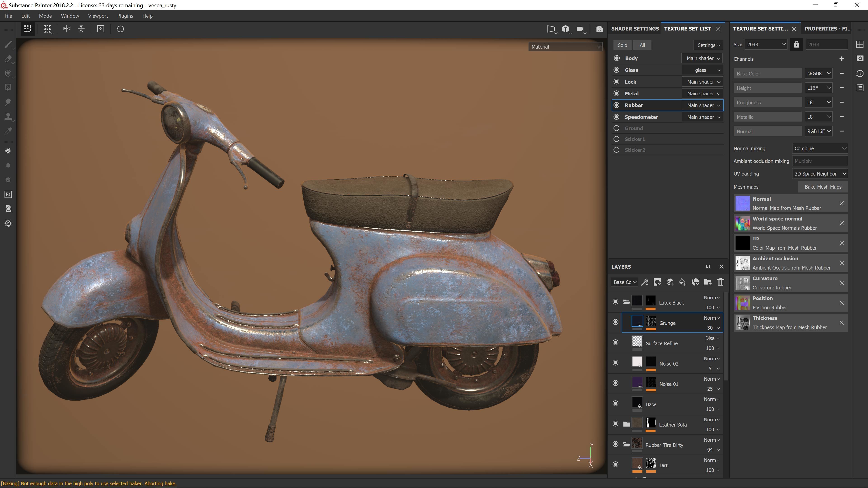Click the Latex Black material color thumbnail
Viewport: 868px width, 488px height.
tap(637, 301)
